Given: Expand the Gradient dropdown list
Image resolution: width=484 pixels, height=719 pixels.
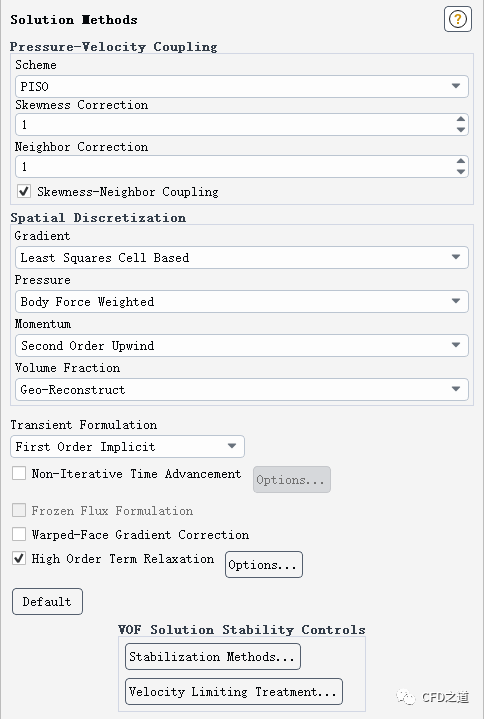Looking at the screenshot, I should pyautogui.click(x=242, y=258).
